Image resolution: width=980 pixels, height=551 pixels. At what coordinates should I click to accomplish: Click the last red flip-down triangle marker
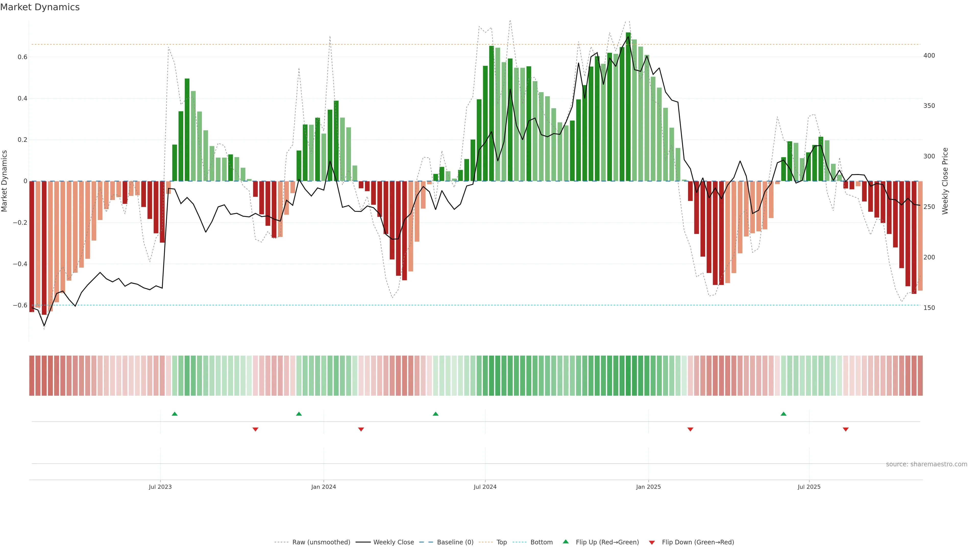coord(846,429)
